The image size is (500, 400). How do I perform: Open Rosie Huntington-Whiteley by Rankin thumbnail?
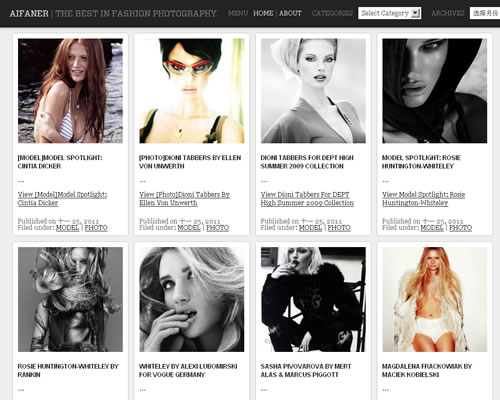pos(70,299)
